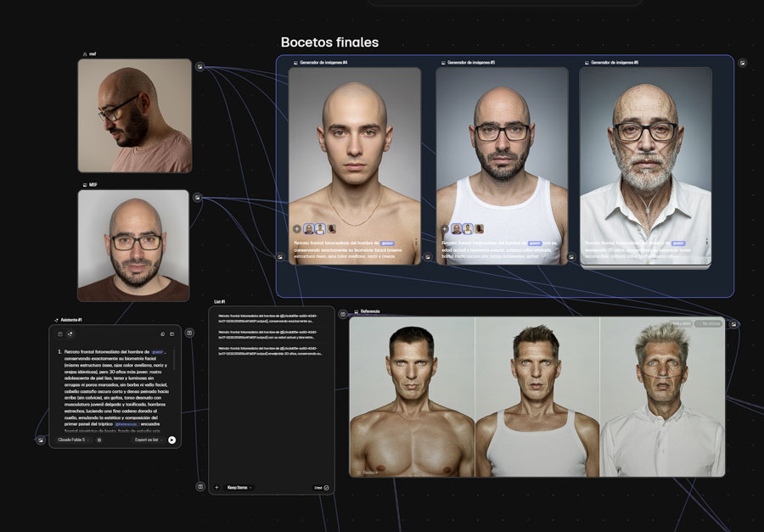
Task: Open the Export as list dropdown
Action: pos(149,440)
